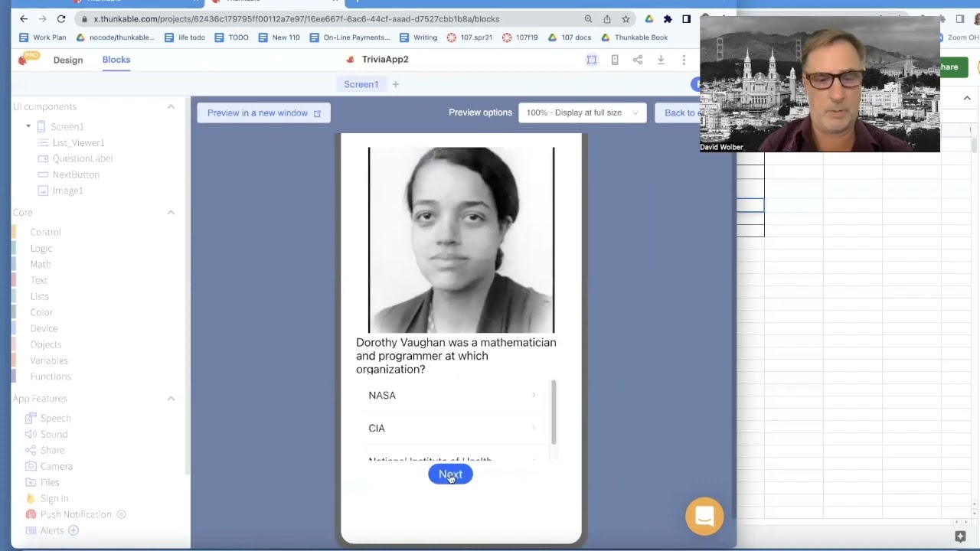
Task: Open the Writing bookmark
Action: click(417, 37)
